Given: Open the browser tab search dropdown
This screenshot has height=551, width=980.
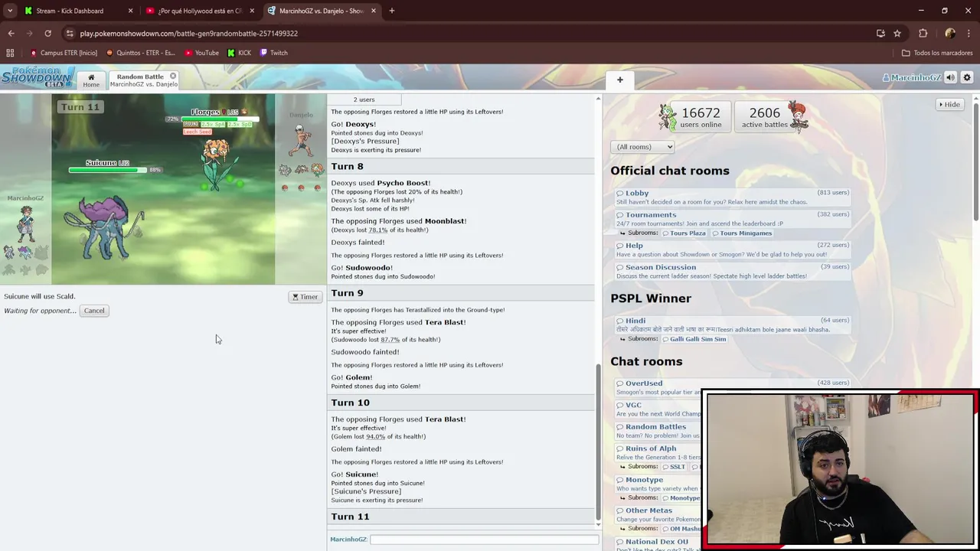Looking at the screenshot, I should 9,11.
